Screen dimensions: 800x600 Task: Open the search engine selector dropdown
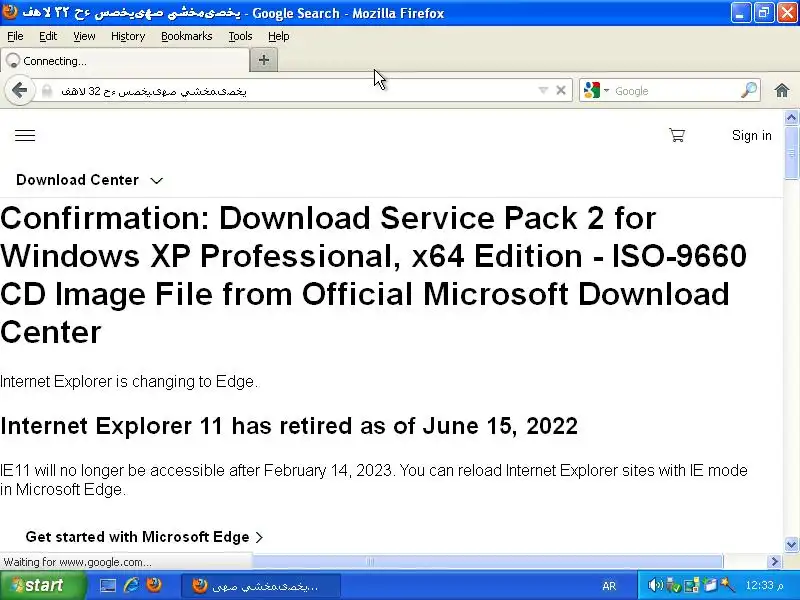[596, 90]
